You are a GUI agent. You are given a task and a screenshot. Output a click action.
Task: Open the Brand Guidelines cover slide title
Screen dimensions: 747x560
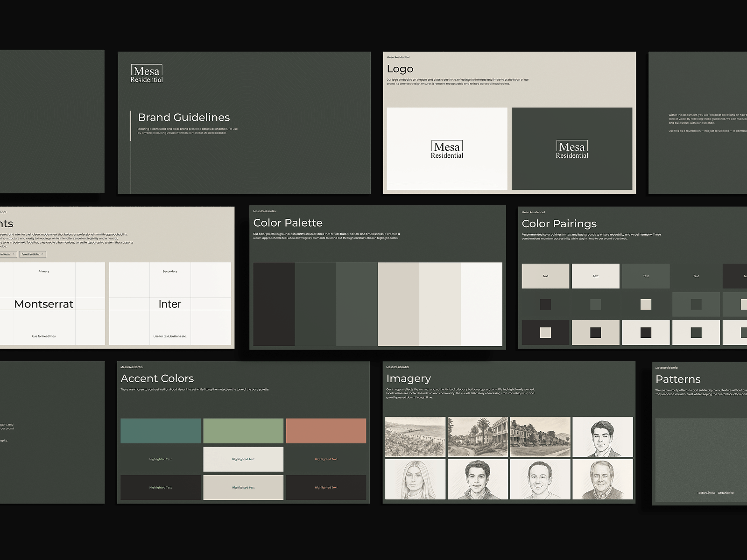coord(184,118)
